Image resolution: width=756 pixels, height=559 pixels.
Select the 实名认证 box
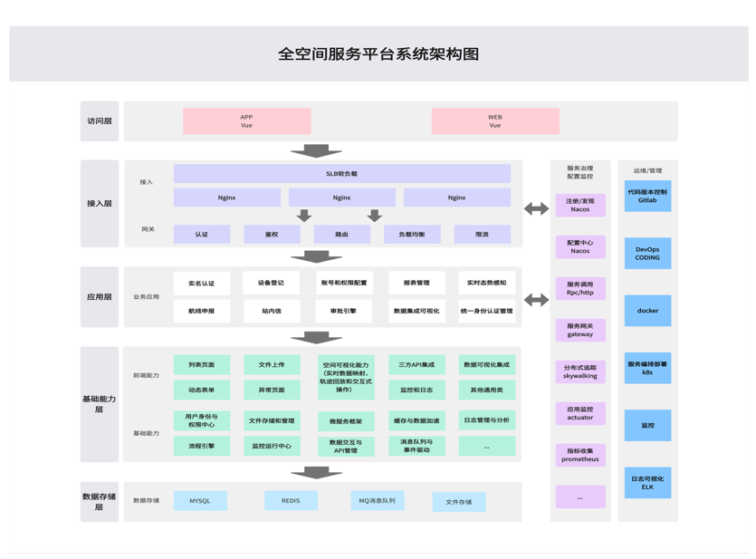pyautogui.click(x=202, y=283)
